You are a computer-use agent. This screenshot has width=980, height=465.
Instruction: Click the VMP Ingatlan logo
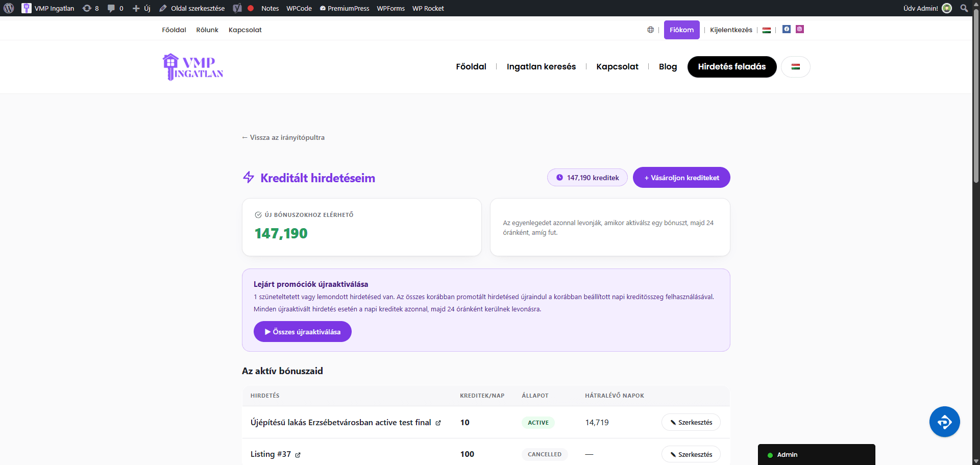(193, 67)
